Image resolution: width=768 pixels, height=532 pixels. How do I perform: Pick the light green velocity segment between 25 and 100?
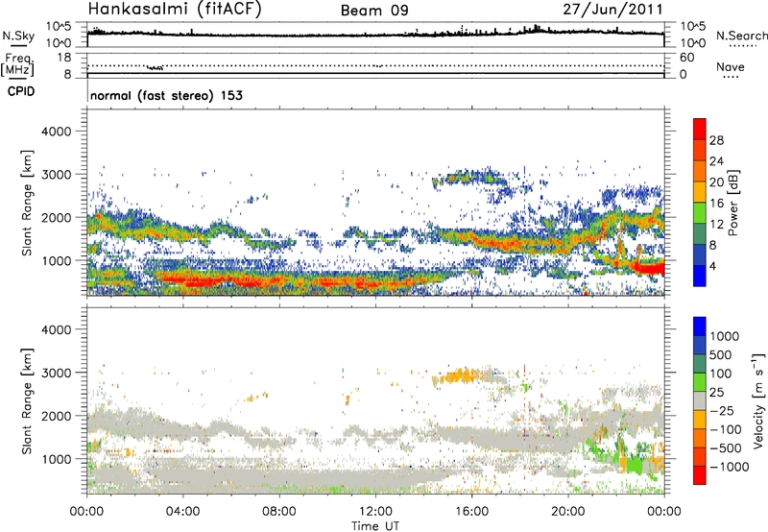click(700, 382)
